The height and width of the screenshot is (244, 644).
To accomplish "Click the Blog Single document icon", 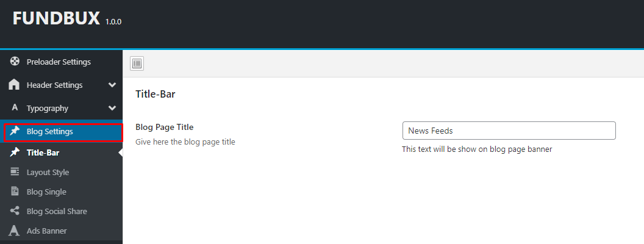I will pos(15,192).
